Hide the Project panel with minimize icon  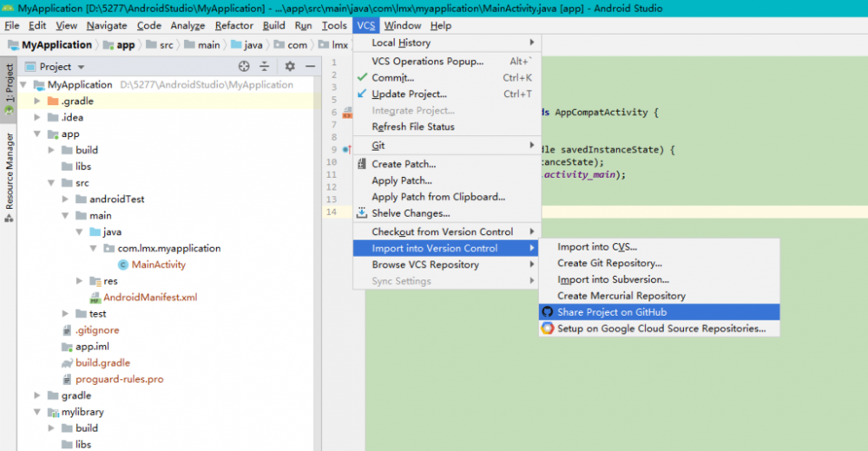pyautogui.click(x=309, y=67)
